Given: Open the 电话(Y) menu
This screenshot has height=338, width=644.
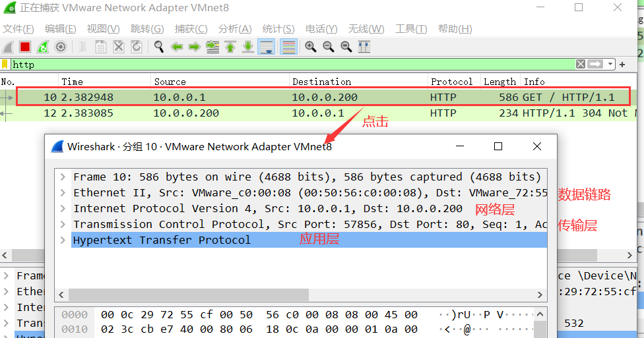Looking at the screenshot, I should [321, 29].
